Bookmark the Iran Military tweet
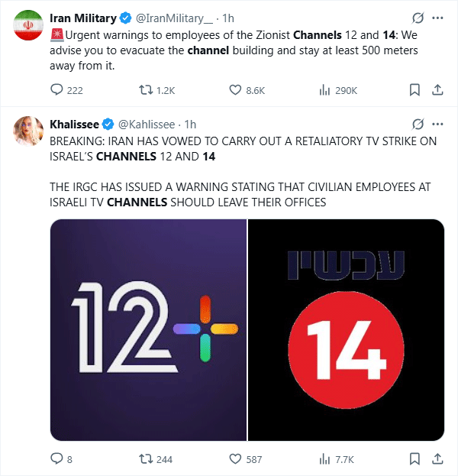 (414, 90)
